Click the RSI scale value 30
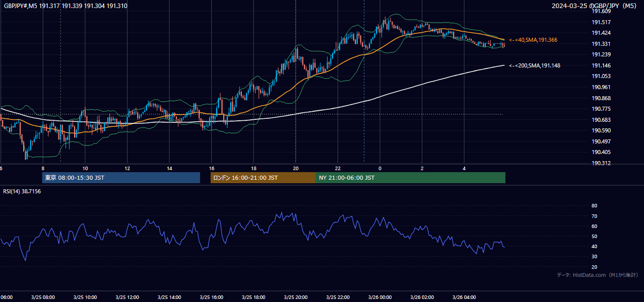 tap(594, 256)
